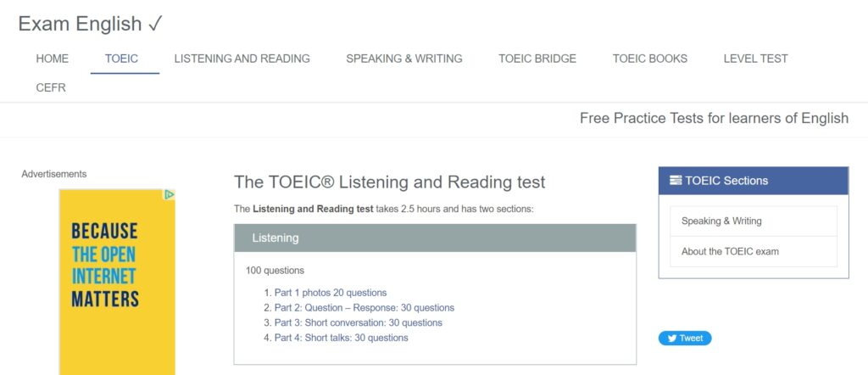Open SPEAKING & WRITING in the top navigation
The image size is (868, 375).
point(404,59)
